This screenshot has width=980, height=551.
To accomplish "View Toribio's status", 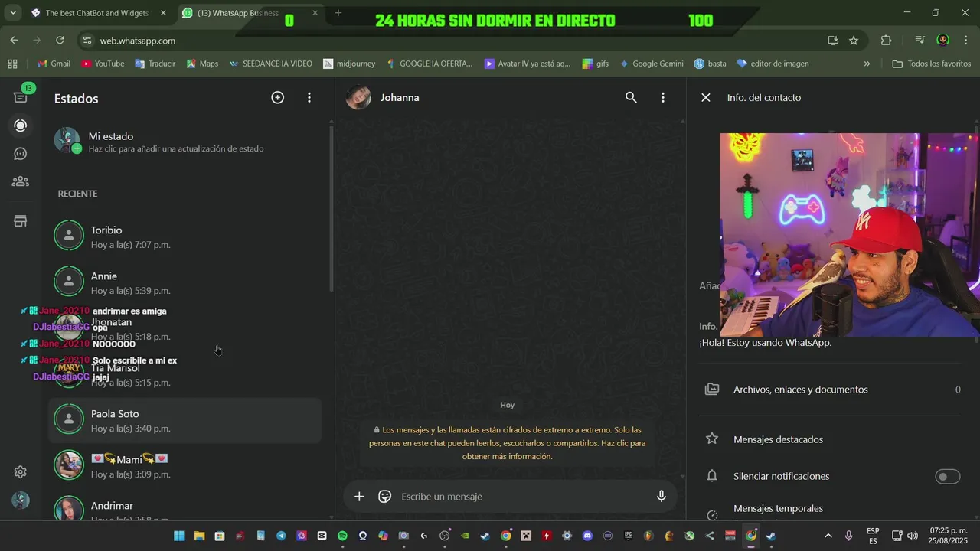I will [x=185, y=236].
